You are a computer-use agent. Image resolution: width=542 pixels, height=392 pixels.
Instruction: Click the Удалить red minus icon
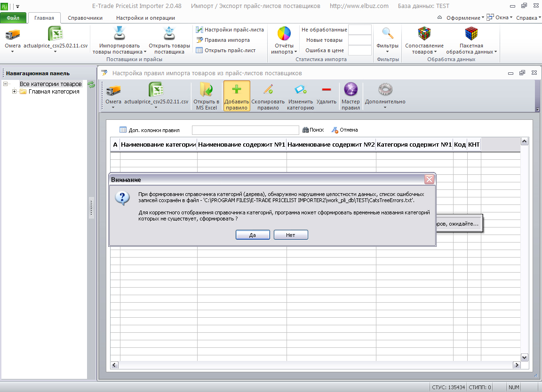327,89
